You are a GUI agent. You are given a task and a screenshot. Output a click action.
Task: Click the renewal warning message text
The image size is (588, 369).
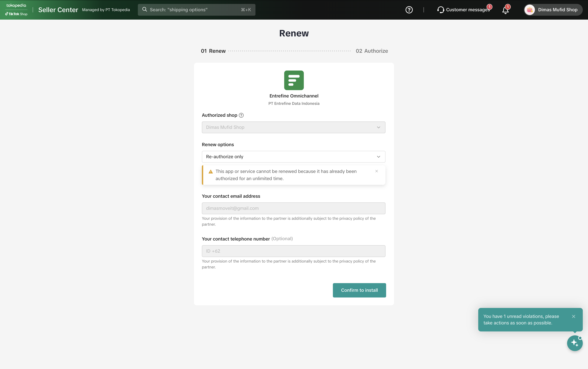(286, 175)
